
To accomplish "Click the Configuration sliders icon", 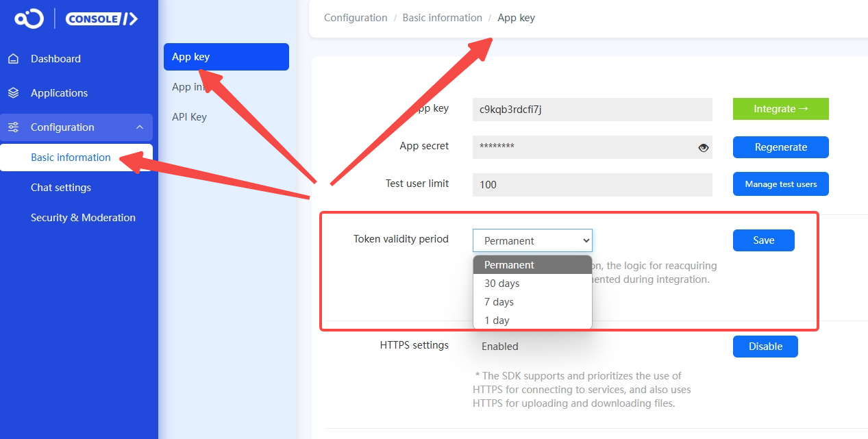I will point(13,127).
